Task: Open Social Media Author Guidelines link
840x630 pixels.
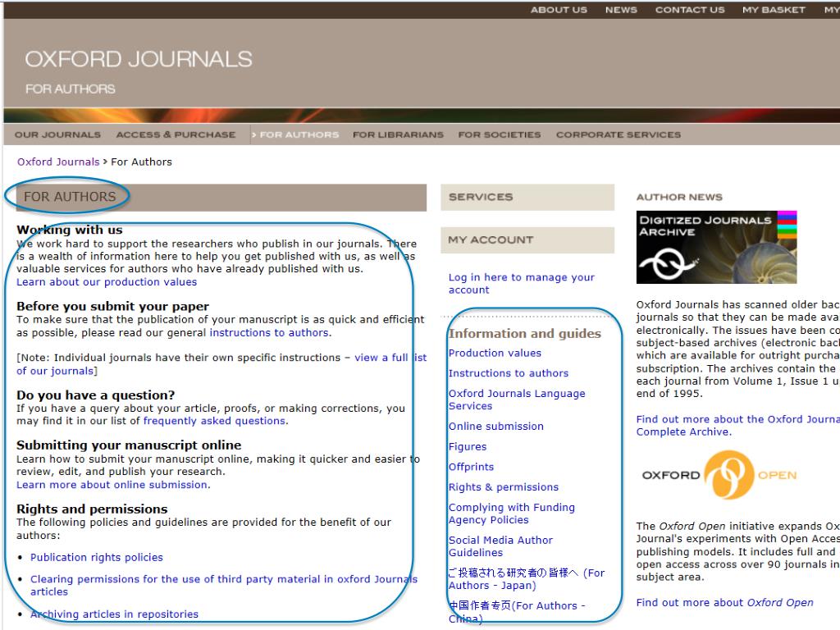Action: 500,546
